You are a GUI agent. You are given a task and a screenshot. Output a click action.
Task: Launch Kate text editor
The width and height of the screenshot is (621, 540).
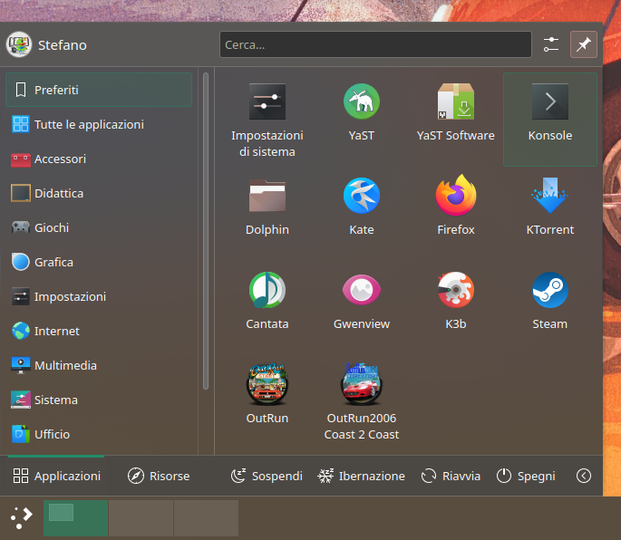[x=361, y=206]
